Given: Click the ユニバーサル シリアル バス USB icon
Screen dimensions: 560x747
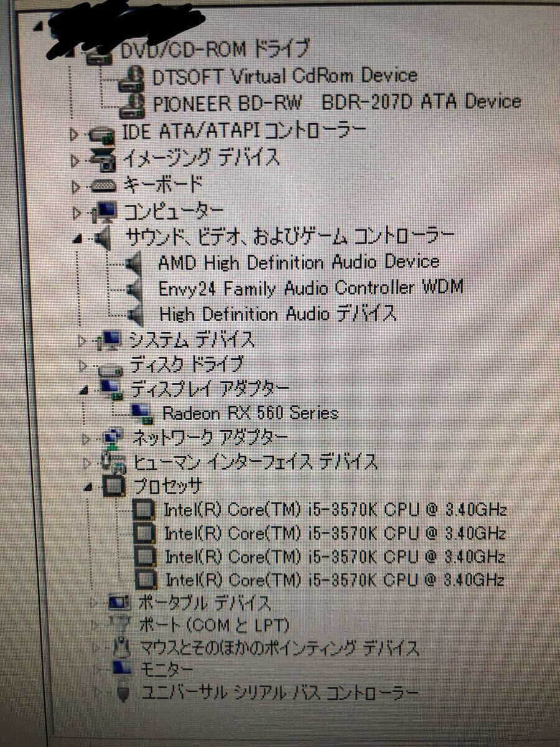Looking at the screenshot, I should pos(124,693).
